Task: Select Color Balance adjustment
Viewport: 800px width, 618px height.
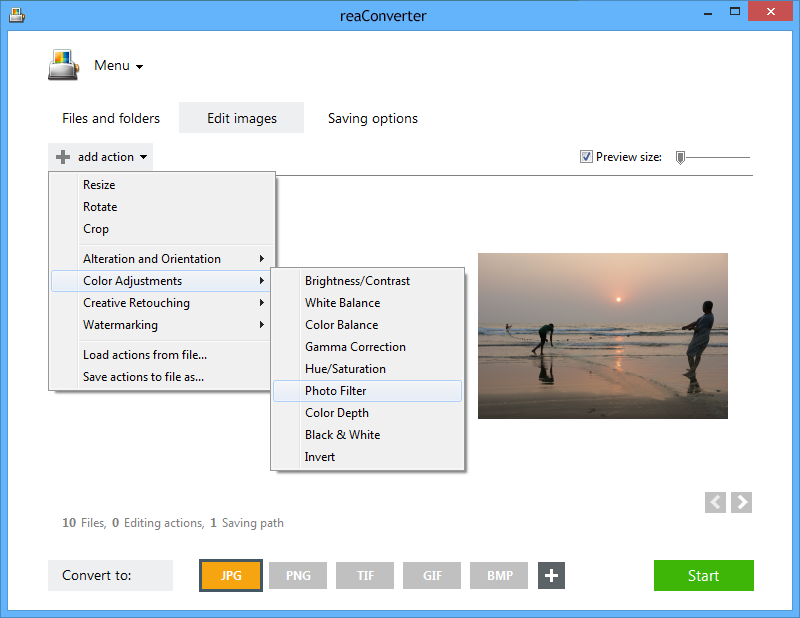Action: [x=367, y=325]
